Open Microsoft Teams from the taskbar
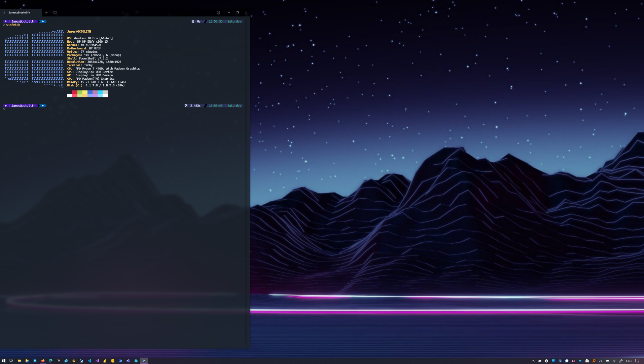 click(x=128, y=361)
